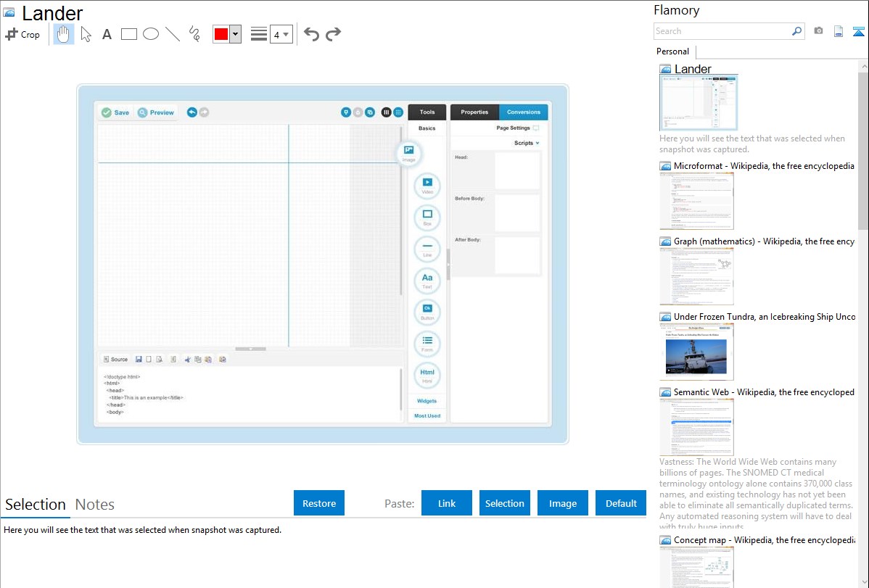Viewport: 869px width, 588px height.
Task: Click the line thickness stripes icon
Action: pyautogui.click(x=259, y=34)
